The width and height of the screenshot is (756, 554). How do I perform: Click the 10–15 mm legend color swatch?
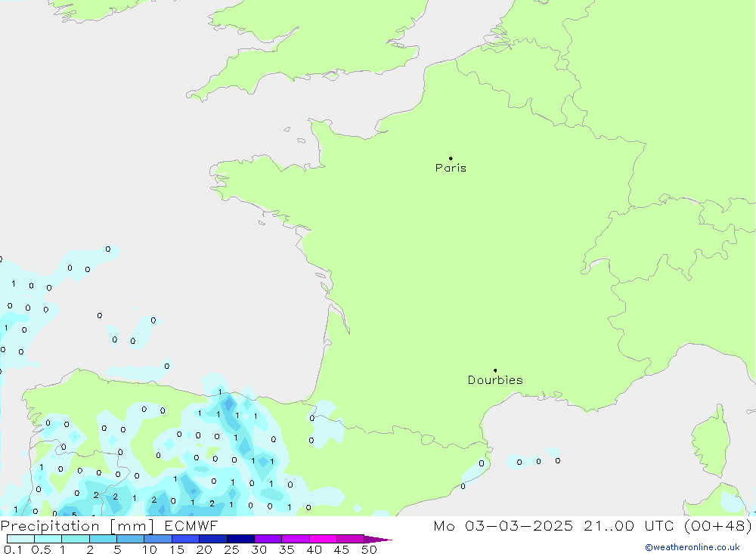pos(158,539)
